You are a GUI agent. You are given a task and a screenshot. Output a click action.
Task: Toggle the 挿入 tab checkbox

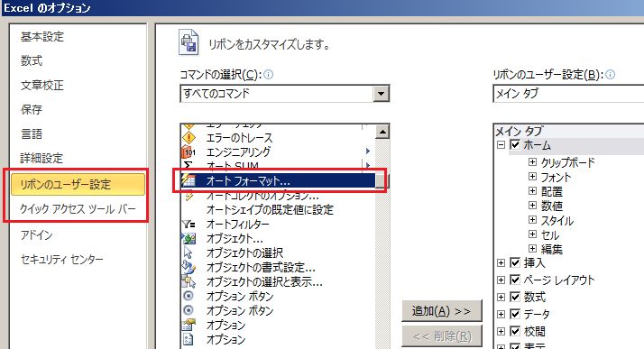tap(515, 262)
